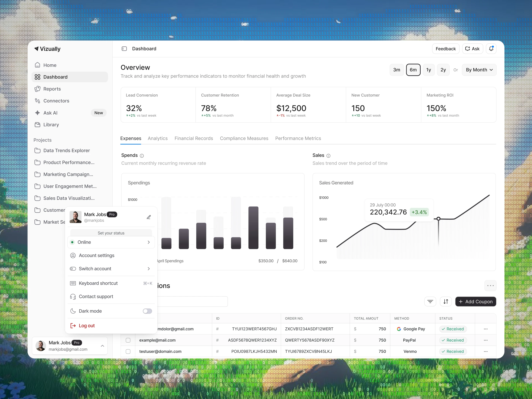Open the By Month dropdown
This screenshot has width=532, height=399.
tap(479, 70)
